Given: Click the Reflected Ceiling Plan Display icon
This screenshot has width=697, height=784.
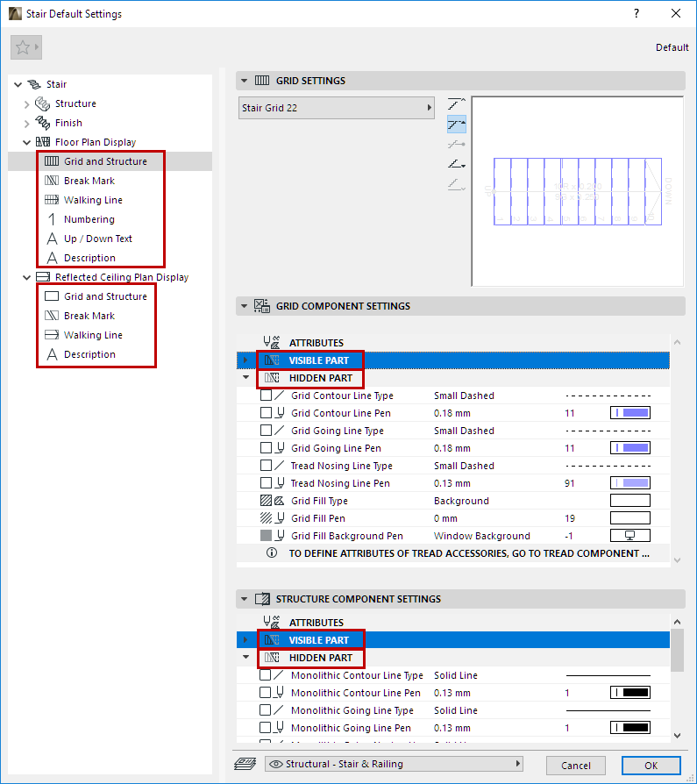Looking at the screenshot, I should (x=43, y=277).
